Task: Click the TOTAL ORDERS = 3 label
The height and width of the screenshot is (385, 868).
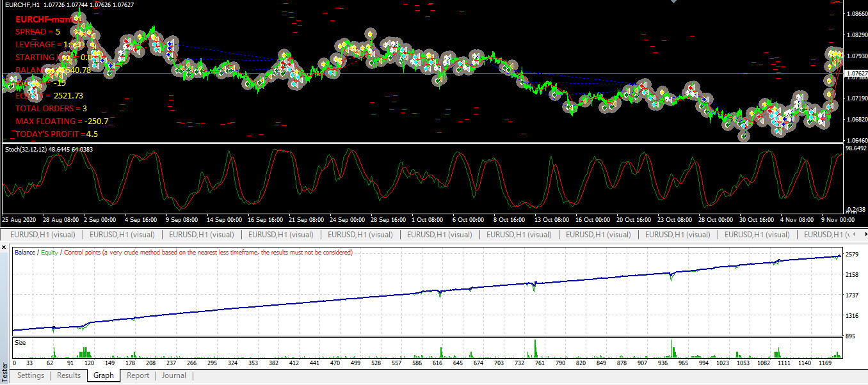Action: tap(51, 108)
